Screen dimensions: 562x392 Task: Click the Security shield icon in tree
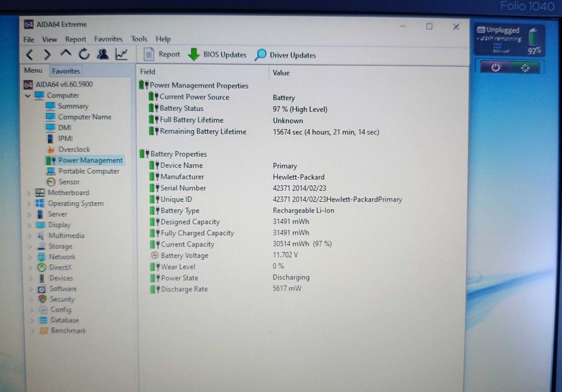(x=43, y=299)
